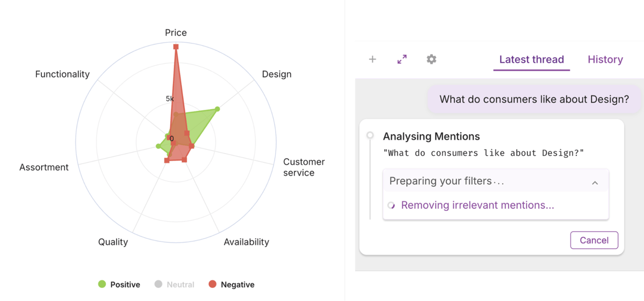Click the Analysing Mentions step circle

pyautogui.click(x=370, y=135)
